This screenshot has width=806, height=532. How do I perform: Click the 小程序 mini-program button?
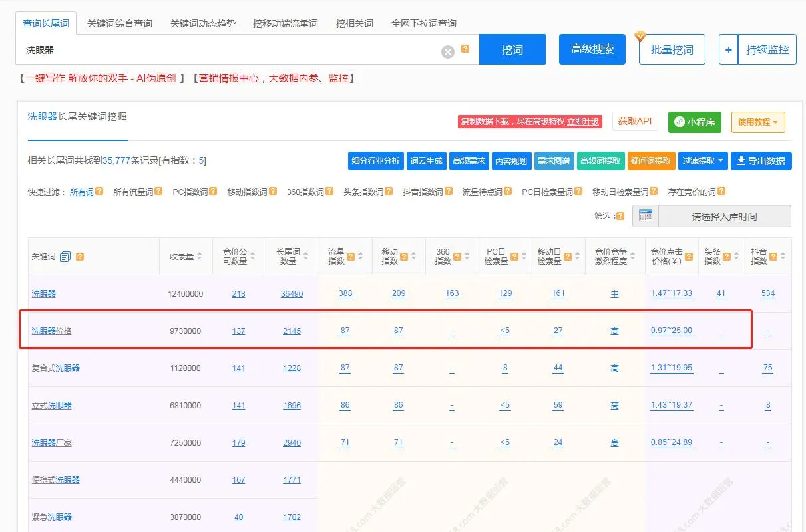[694, 122]
